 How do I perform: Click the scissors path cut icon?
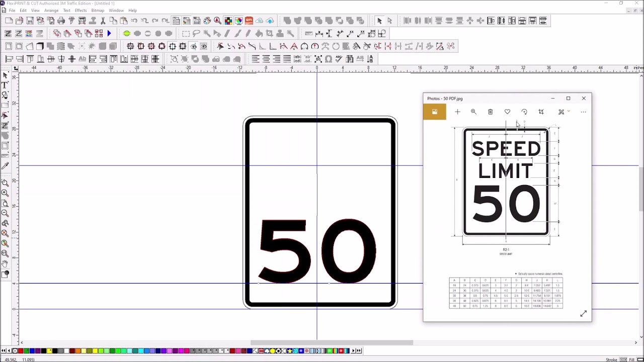tap(367, 46)
